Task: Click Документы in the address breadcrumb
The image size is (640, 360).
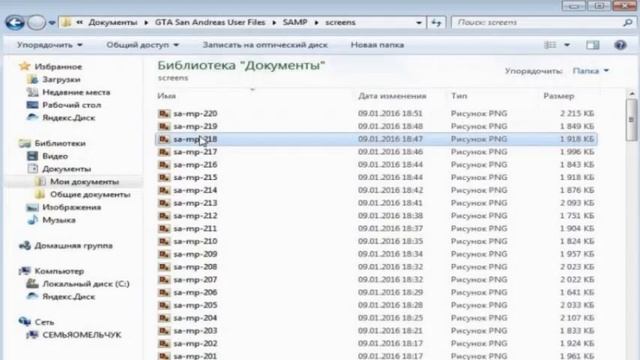Action: pos(113,22)
